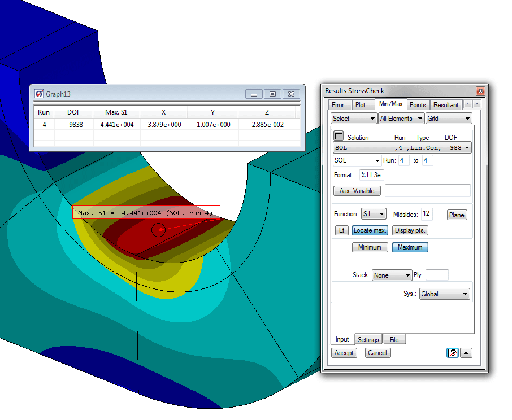The image size is (512, 420).
Task: Open the Select method dropdown
Action: [353, 118]
